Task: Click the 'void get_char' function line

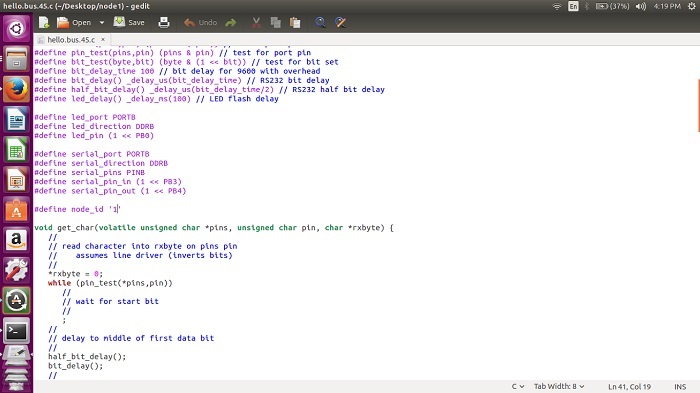Action: click(x=214, y=228)
